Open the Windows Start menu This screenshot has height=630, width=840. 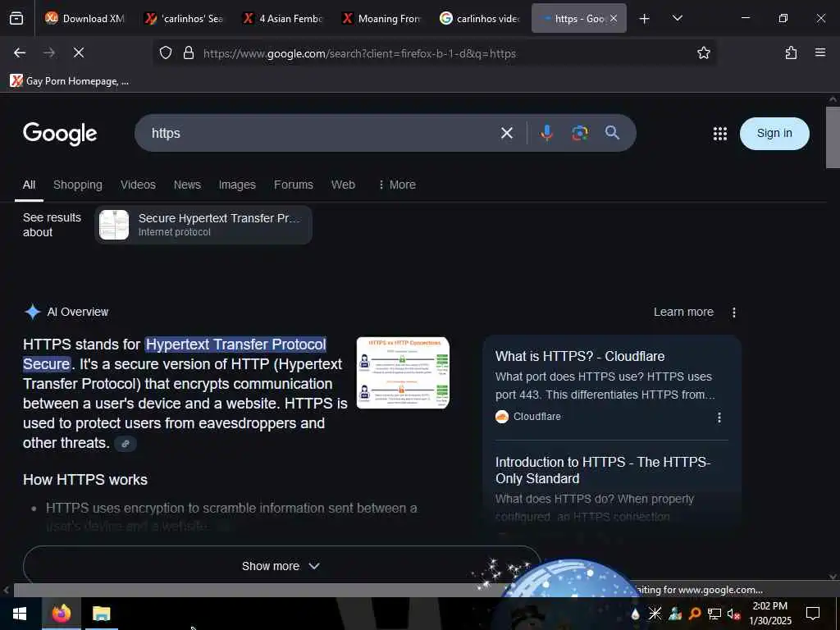point(20,614)
